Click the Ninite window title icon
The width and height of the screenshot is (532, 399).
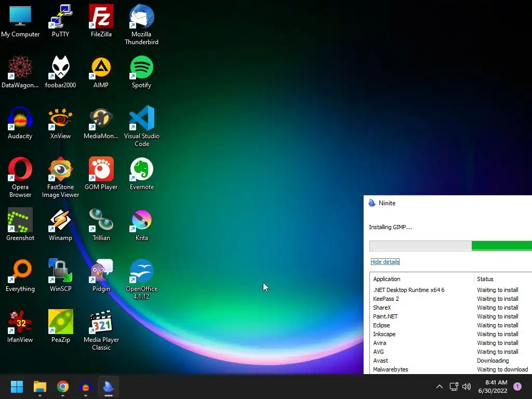tap(372, 203)
